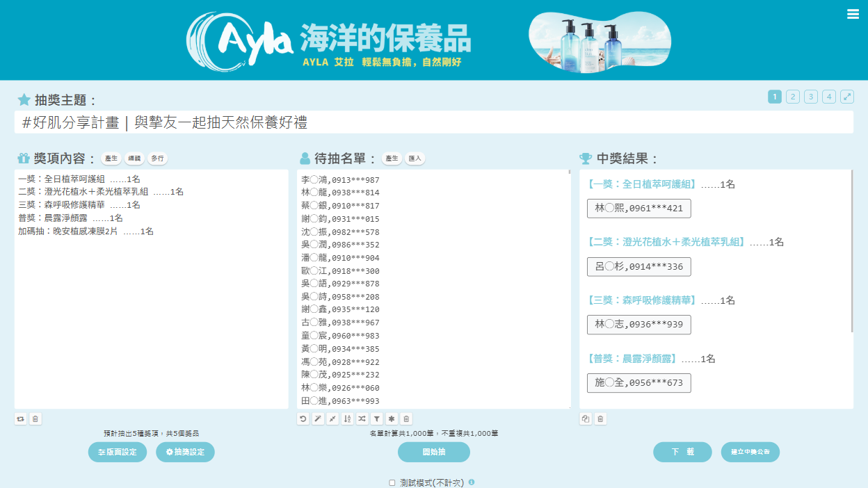The width and height of the screenshot is (868, 488).
Task: Click the deduplicate icon in the name list toolbar
Action: coord(332,418)
